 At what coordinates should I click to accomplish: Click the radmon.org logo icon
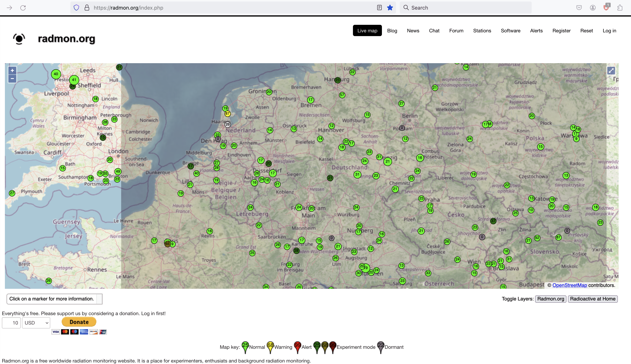19,39
